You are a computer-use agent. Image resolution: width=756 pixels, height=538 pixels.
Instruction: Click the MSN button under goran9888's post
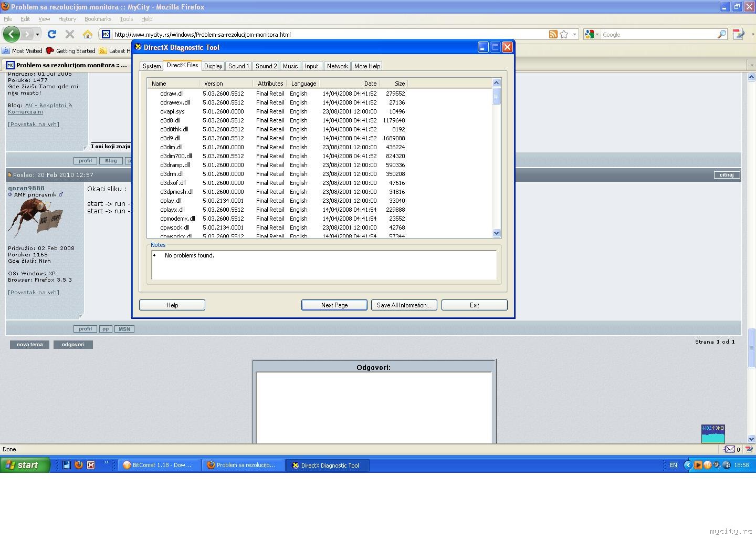(x=124, y=329)
